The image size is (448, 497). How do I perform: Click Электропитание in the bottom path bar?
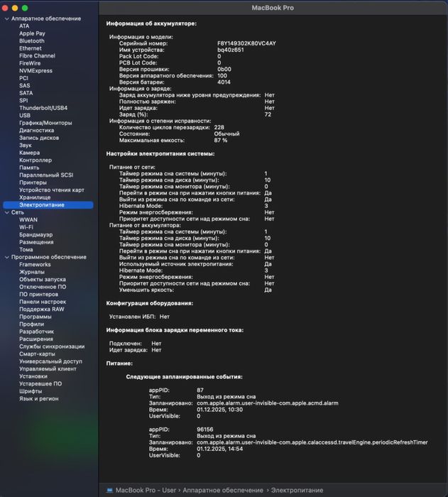297,490
